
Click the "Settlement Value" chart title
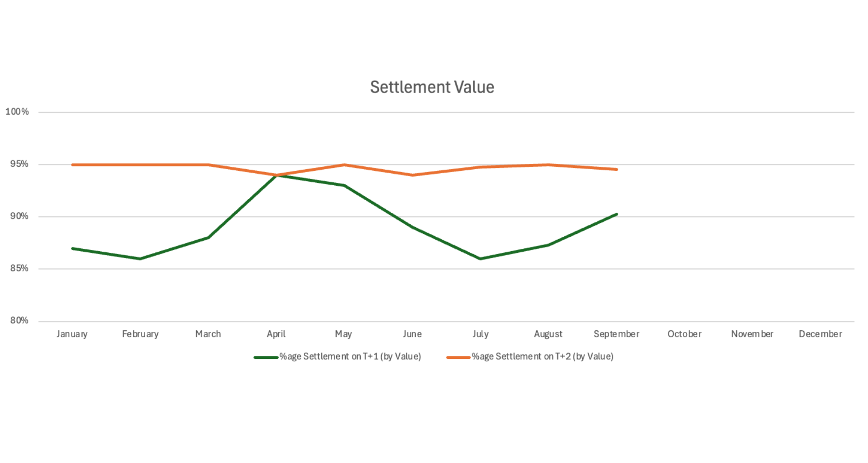tap(432, 87)
